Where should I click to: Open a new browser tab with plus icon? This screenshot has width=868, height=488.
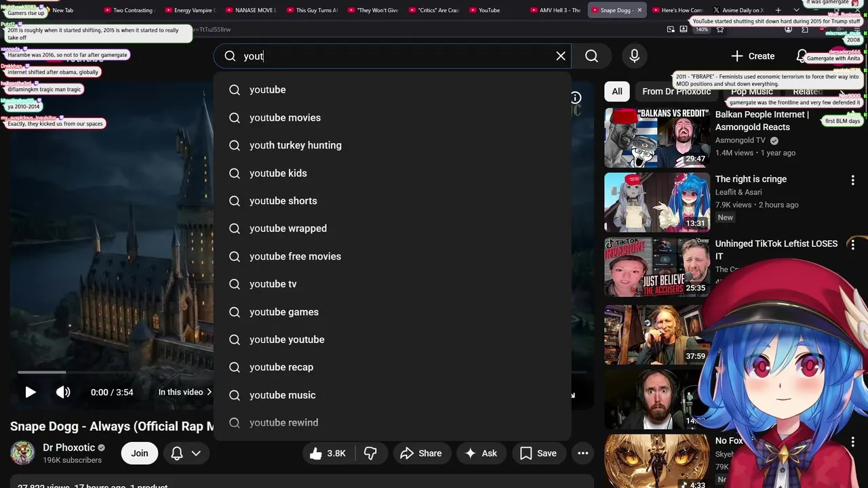click(x=778, y=10)
